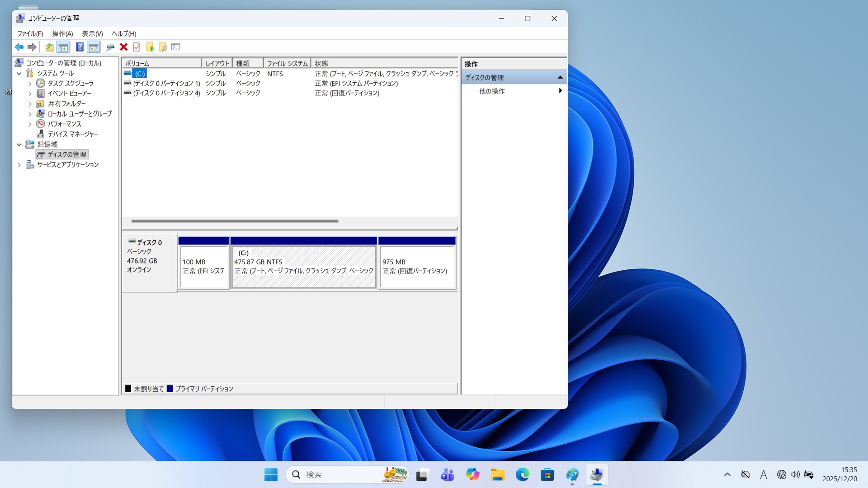Expand サービスとアプリケーション tree node
868x488 pixels.
[x=19, y=165]
